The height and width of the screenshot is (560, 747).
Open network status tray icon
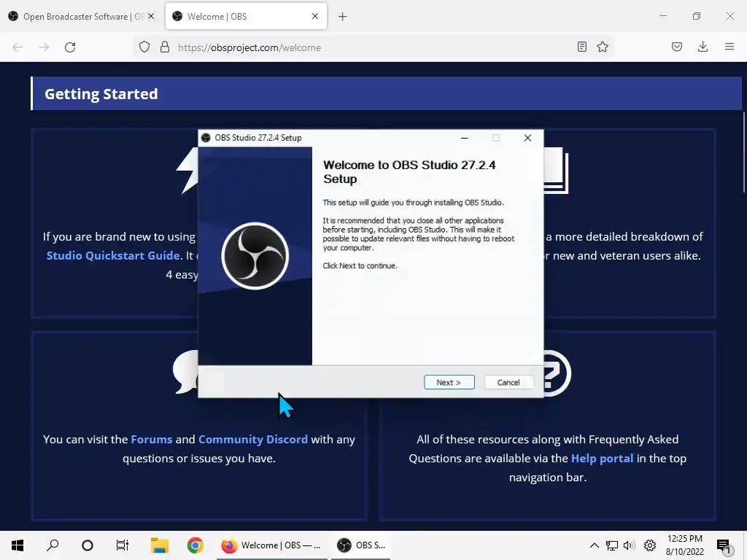pyautogui.click(x=612, y=545)
